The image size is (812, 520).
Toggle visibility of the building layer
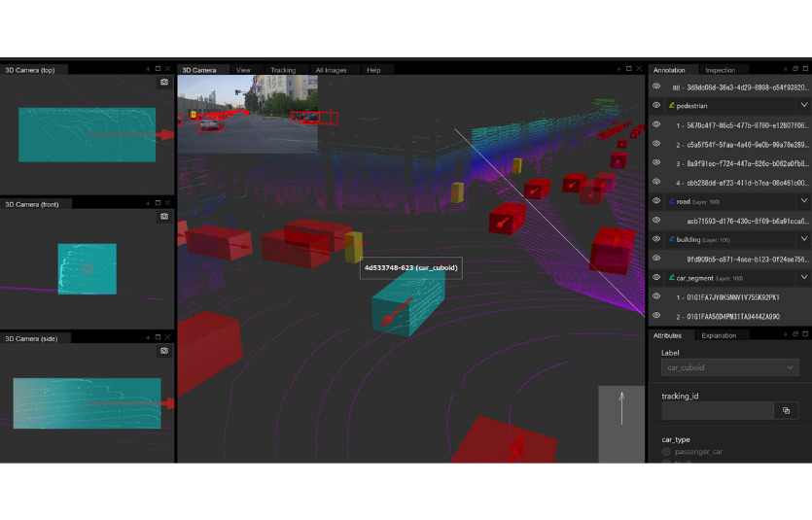pos(656,239)
